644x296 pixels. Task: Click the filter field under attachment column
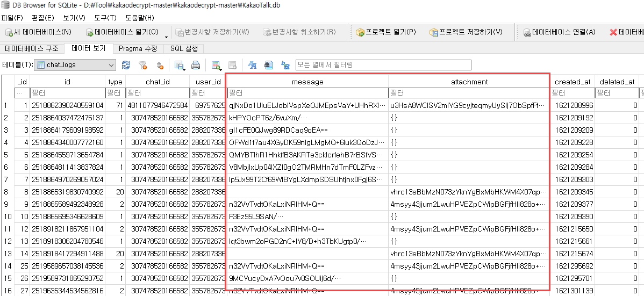point(469,93)
